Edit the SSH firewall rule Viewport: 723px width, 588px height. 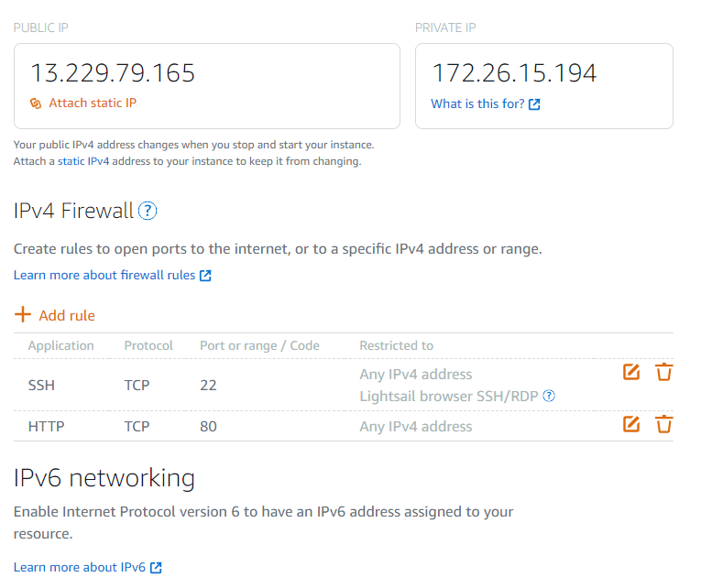coord(630,372)
